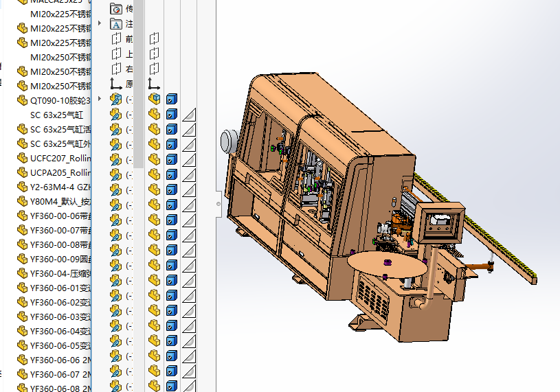Click the YF360-00-09圆 part icon
Viewport: 560px width, 392px height.
pos(22,259)
